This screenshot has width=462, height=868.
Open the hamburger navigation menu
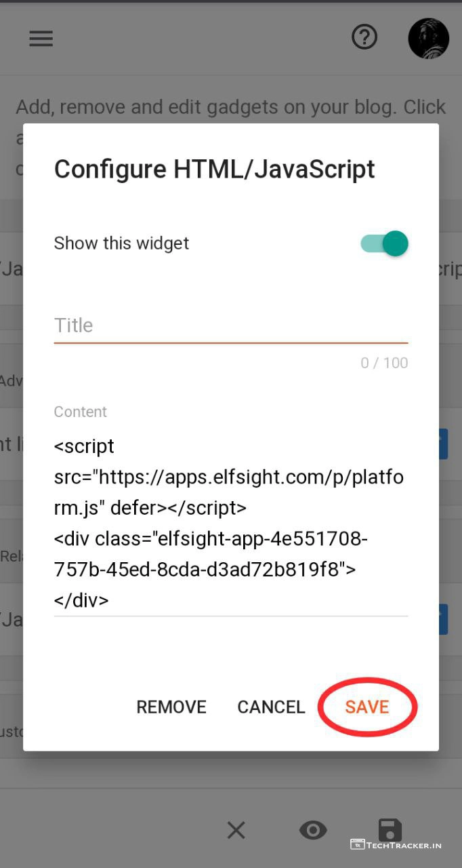pyautogui.click(x=41, y=39)
